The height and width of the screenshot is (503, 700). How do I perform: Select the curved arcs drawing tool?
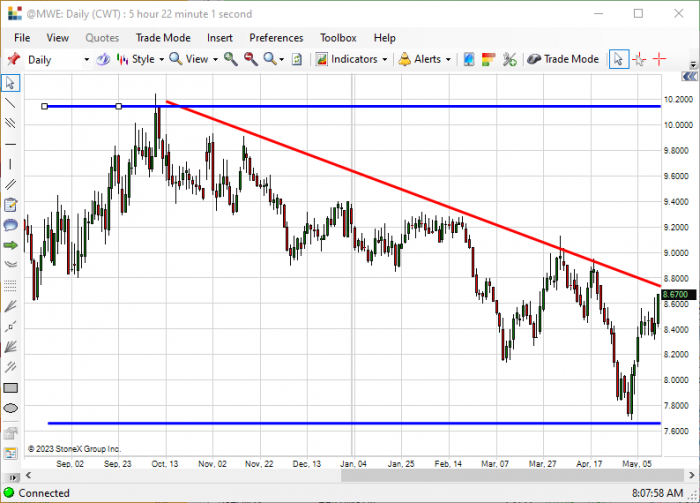[x=10, y=265]
